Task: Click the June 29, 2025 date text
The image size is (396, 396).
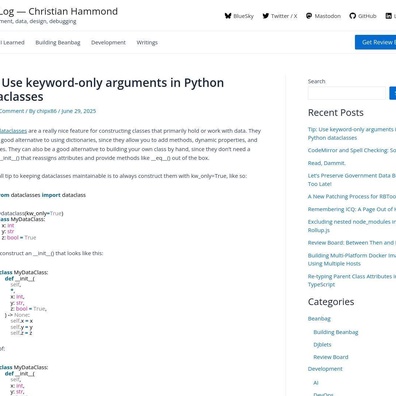Action: 79,111
